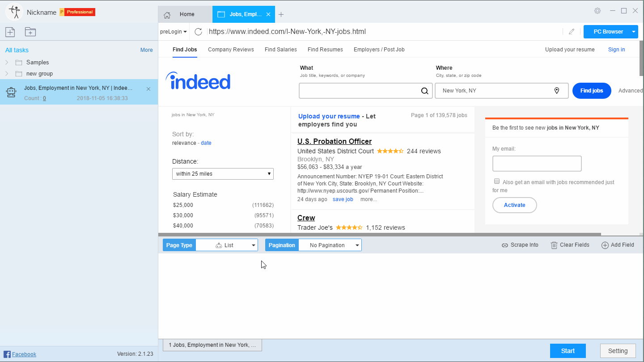Open the within 25 miles dropdown
644x362 pixels.
tap(223, 174)
